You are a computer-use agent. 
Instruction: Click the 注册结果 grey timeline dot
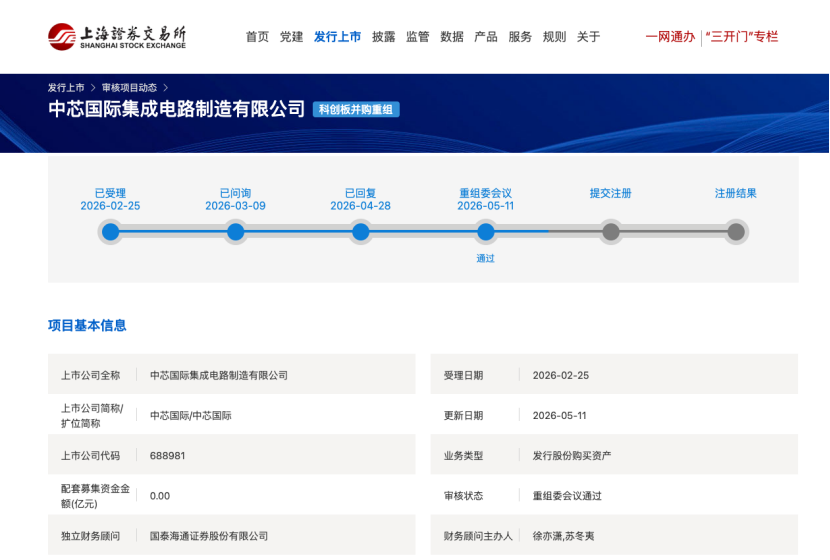736,232
